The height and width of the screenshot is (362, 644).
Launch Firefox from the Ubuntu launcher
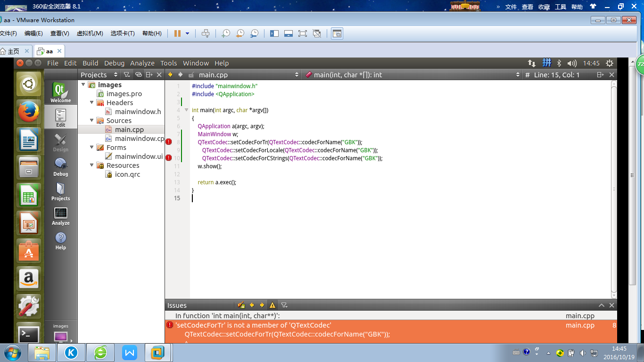pyautogui.click(x=28, y=112)
